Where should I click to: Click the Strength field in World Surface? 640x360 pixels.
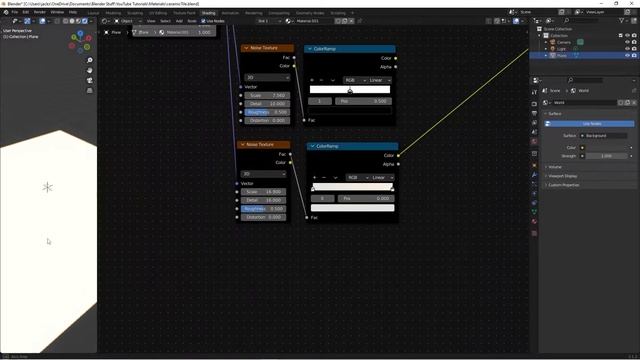click(x=607, y=156)
